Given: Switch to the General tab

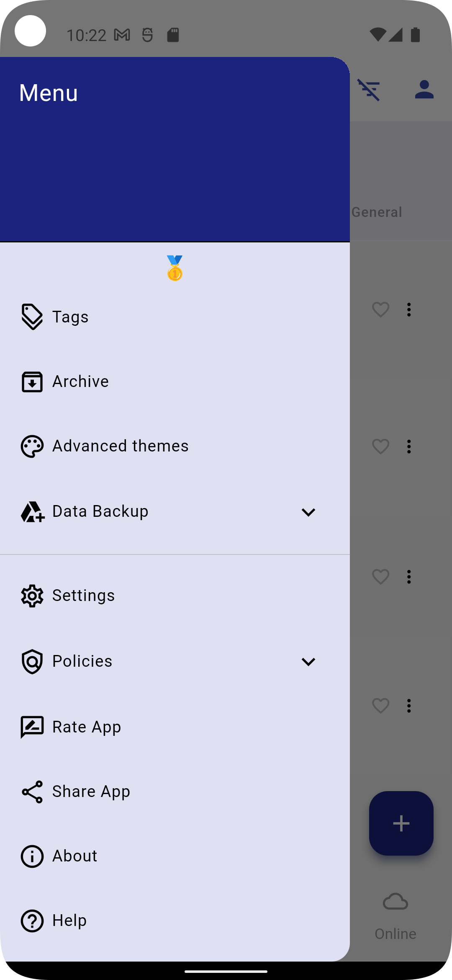Looking at the screenshot, I should [x=377, y=212].
